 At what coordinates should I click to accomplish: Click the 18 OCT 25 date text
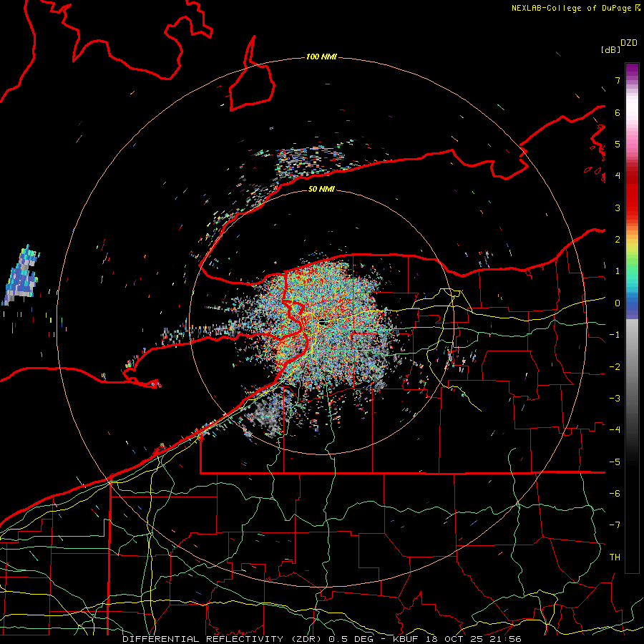tap(457, 639)
